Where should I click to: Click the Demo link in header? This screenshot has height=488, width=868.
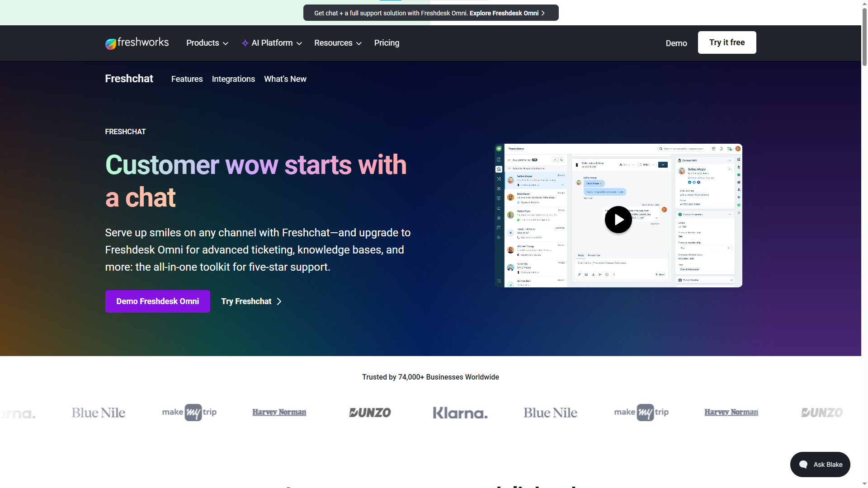(676, 43)
